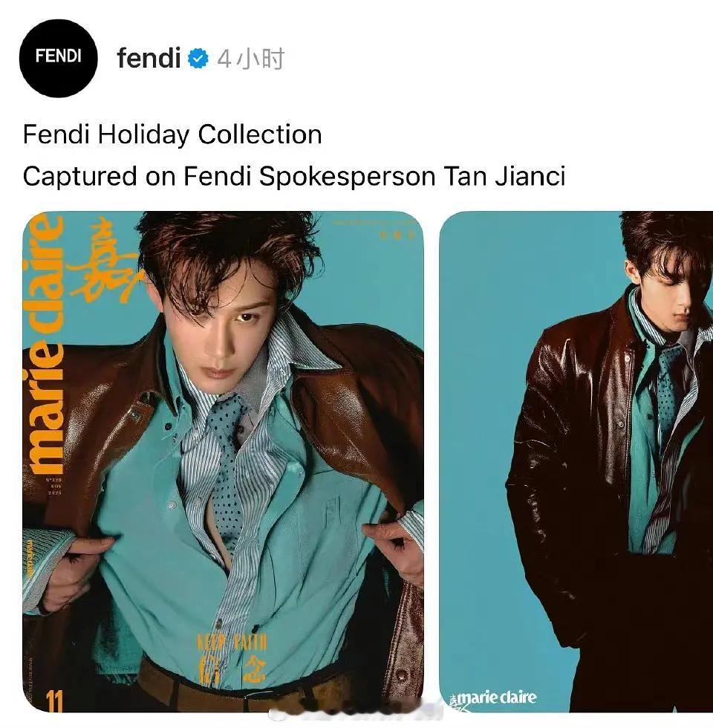713x728 pixels.
Task: Select the 'Fendi Holiday Collection' caption line
Action: click(172, 134)
